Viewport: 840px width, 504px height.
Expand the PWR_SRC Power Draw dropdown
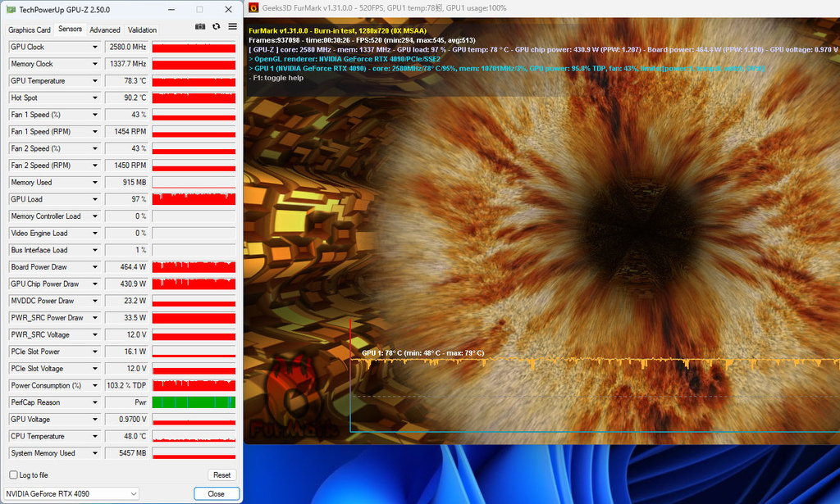pyautogui.click(x=95, y=318)
